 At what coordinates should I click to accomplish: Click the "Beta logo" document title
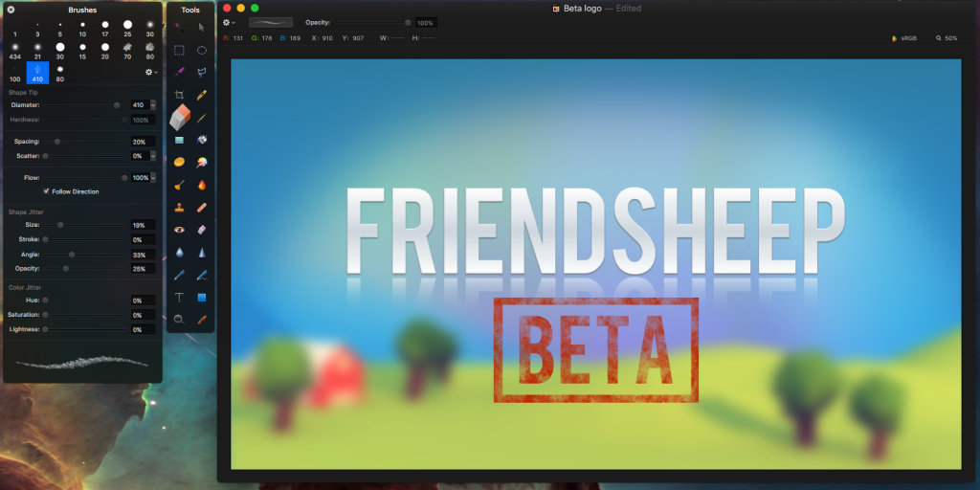(583, 9)
